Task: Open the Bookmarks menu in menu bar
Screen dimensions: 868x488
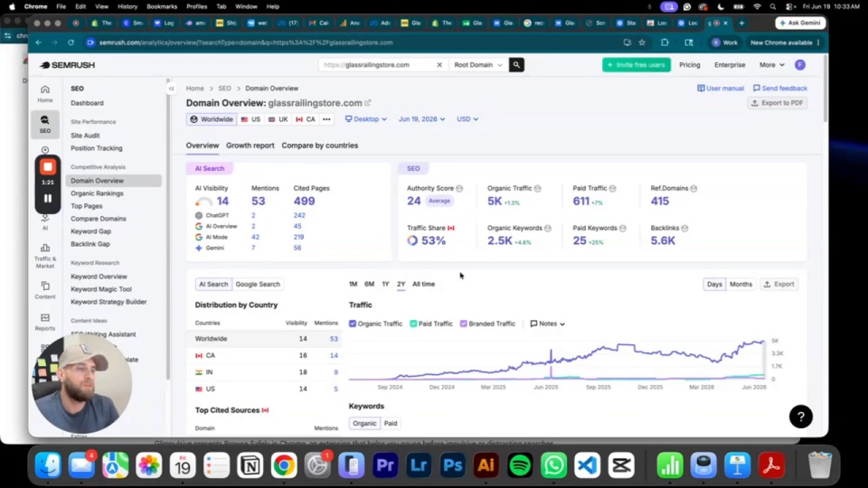Action: tap(162, 6)
